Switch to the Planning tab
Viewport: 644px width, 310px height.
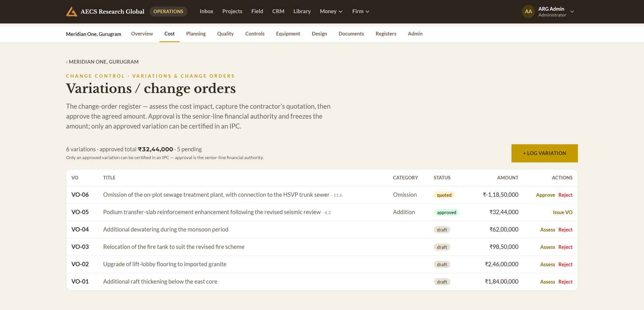196,34
